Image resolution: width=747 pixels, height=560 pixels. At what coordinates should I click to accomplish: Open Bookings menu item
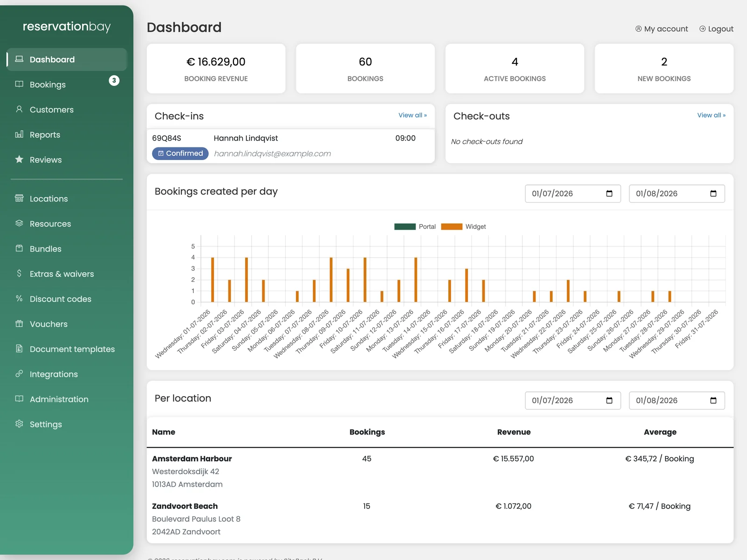(x=67, y=84)
